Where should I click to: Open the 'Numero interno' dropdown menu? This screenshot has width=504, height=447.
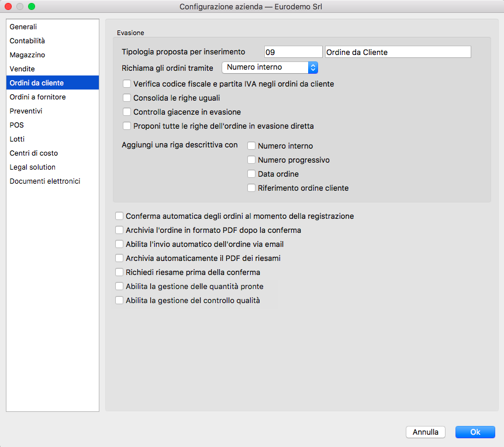tap(270, 67)
